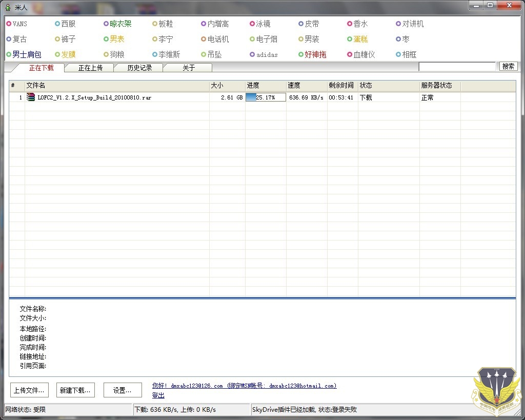Click the # column header
The image size is (525, 420).
(x=17, y=86)
